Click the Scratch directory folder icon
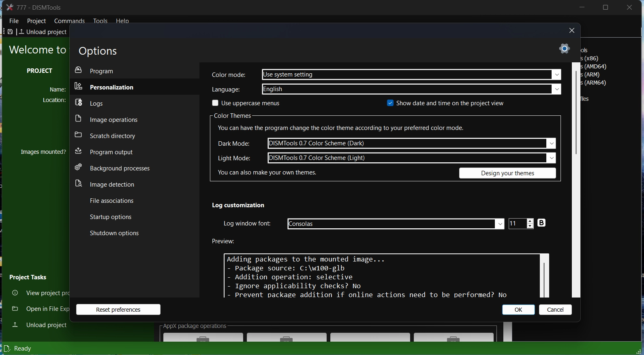644x355 pixels. point(79,135)
